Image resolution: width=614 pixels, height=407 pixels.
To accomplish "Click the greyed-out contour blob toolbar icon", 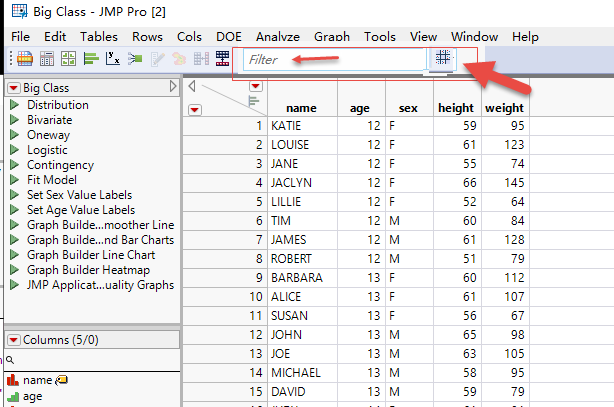I will 179,59.
